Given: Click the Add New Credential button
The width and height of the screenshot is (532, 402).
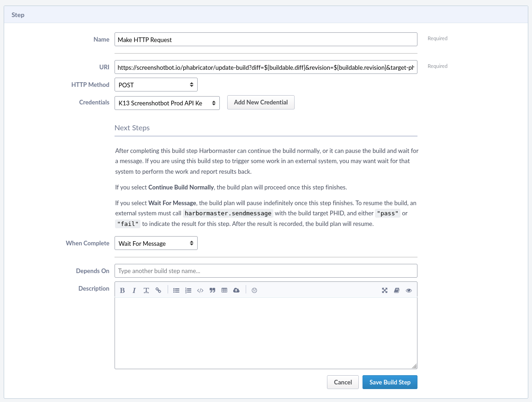Looking at the screenshot, I should click(260, 103).
